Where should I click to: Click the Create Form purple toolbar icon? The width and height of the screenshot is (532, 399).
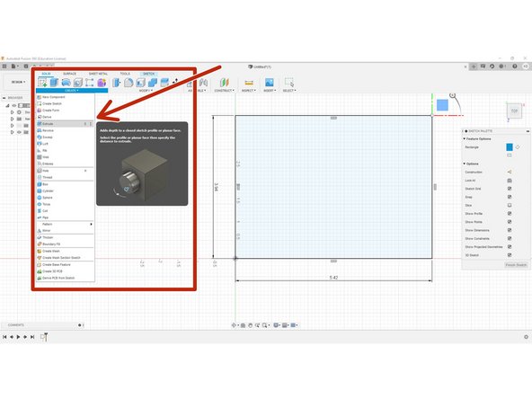tap(102, 83)
